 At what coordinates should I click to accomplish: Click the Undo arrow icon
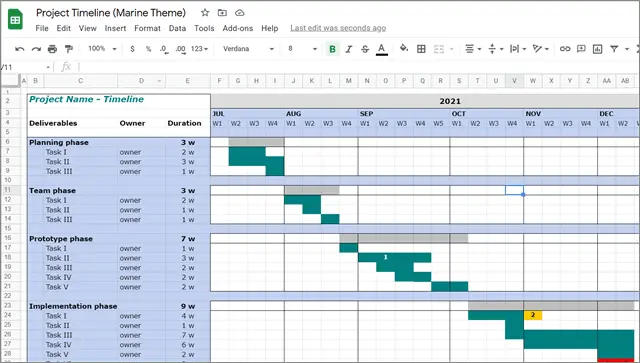19,49
